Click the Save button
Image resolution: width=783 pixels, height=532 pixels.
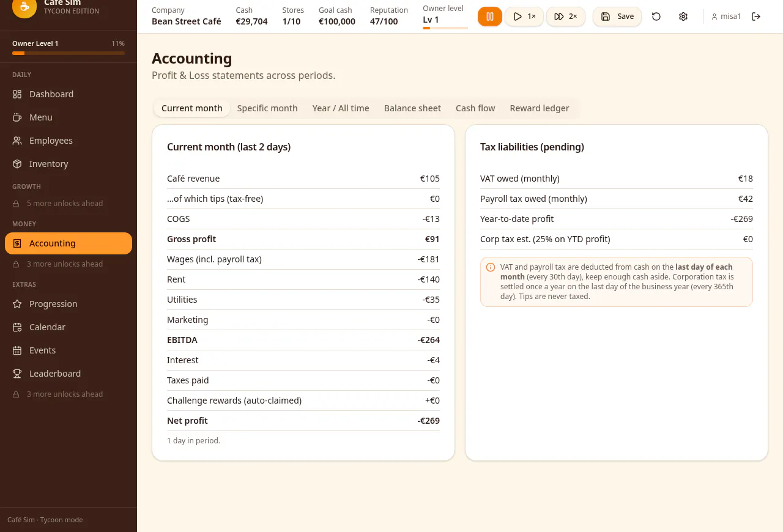(x=617, y=17)
